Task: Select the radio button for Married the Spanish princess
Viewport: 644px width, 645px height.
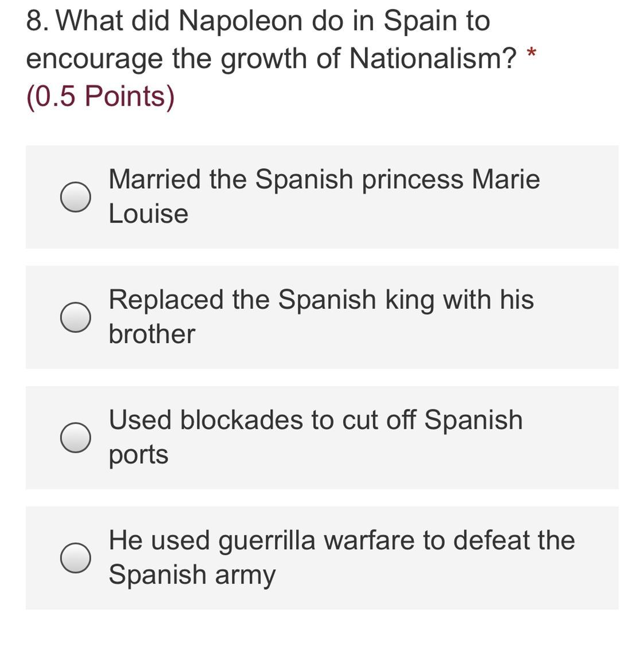Action: (76, 197)
